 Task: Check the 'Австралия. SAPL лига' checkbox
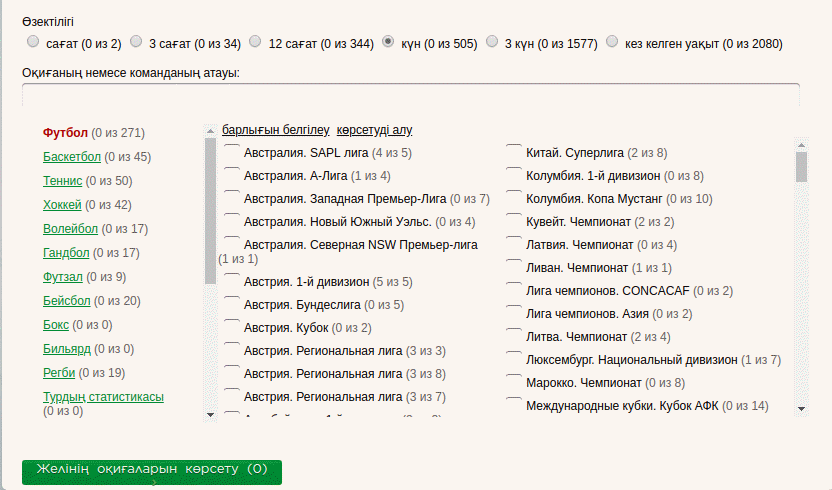point(231,152)
